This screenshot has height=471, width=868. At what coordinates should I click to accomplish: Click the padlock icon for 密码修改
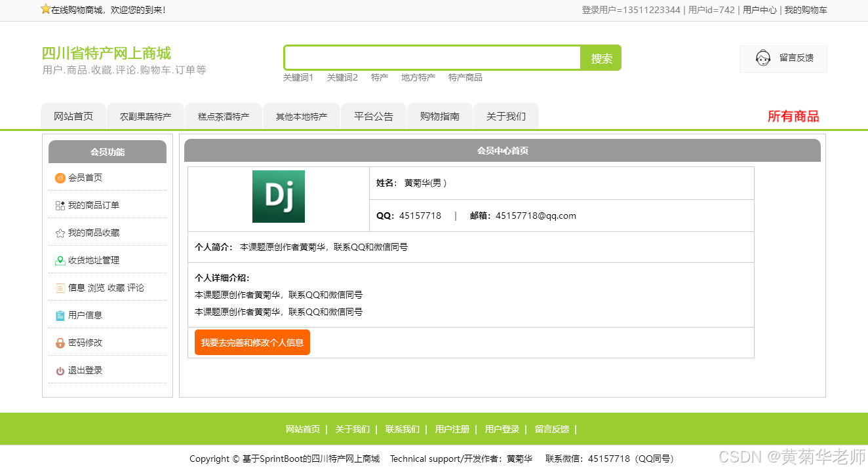(60, 343)
